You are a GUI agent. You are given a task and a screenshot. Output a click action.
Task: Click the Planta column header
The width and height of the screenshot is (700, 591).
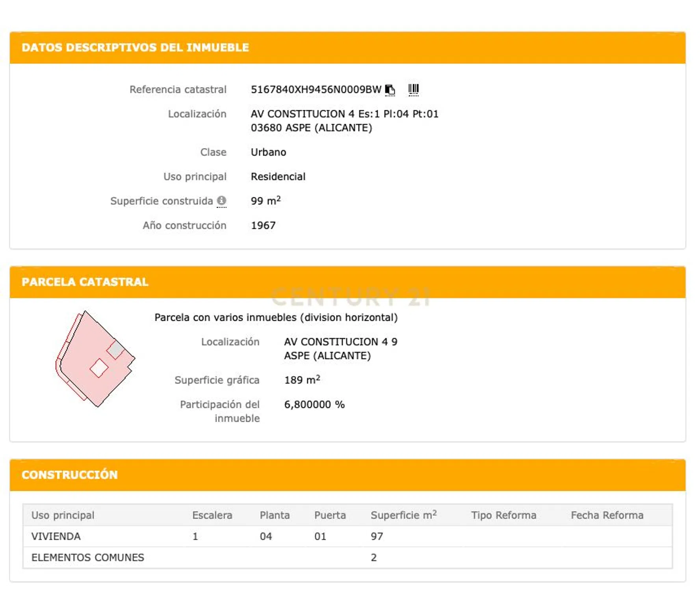click(x=275, y=515)
